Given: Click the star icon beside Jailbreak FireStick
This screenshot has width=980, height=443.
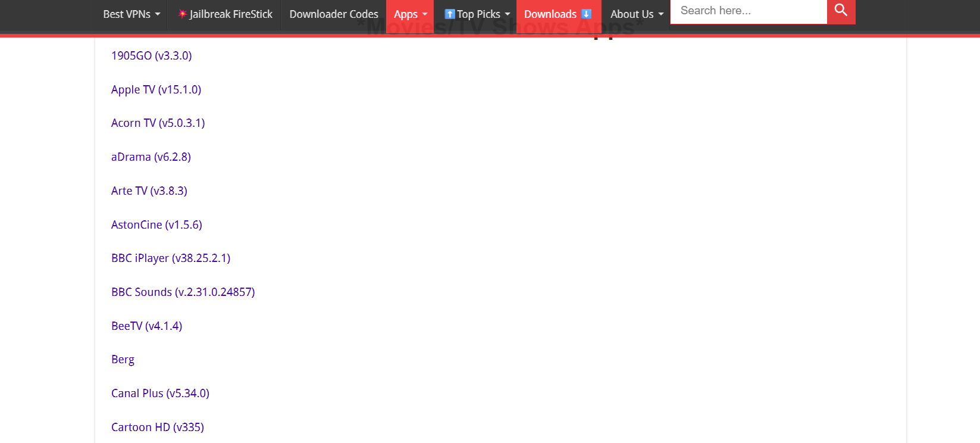Looking at the screenshot, I should tap(183, 14).
